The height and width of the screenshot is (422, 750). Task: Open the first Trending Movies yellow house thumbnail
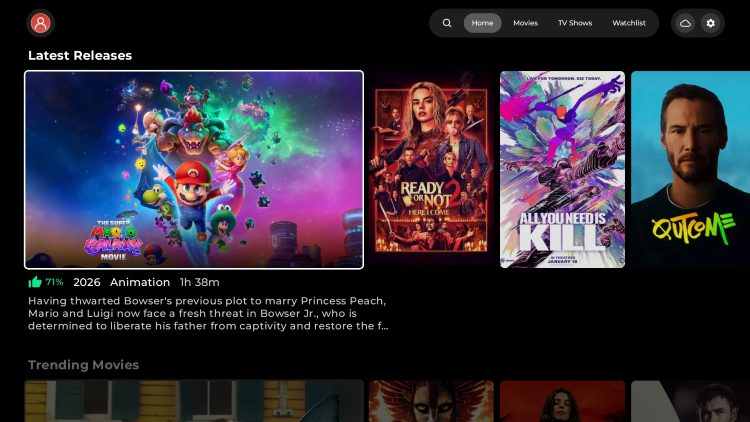coord(194,401)
